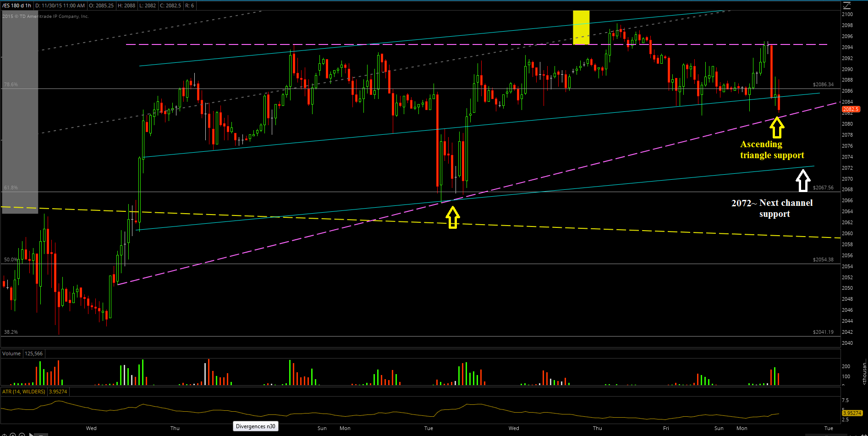
Task: Click the high price value H: 2088
Action: [x=126, y=6]
